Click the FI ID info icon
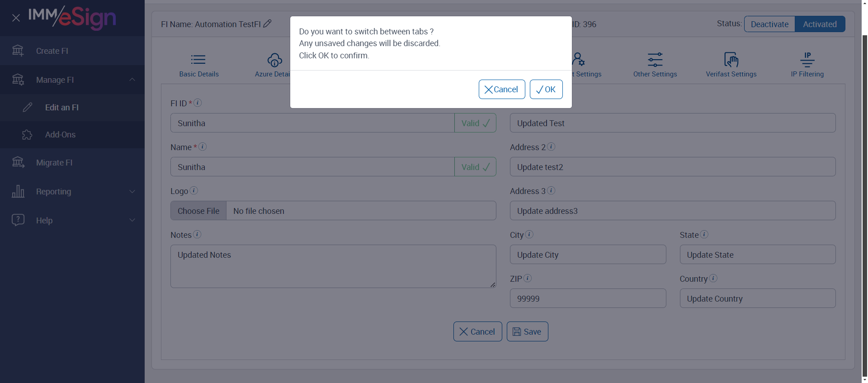Image resolution: width=868 pixels, height=383 pixels. coord(198,103)
